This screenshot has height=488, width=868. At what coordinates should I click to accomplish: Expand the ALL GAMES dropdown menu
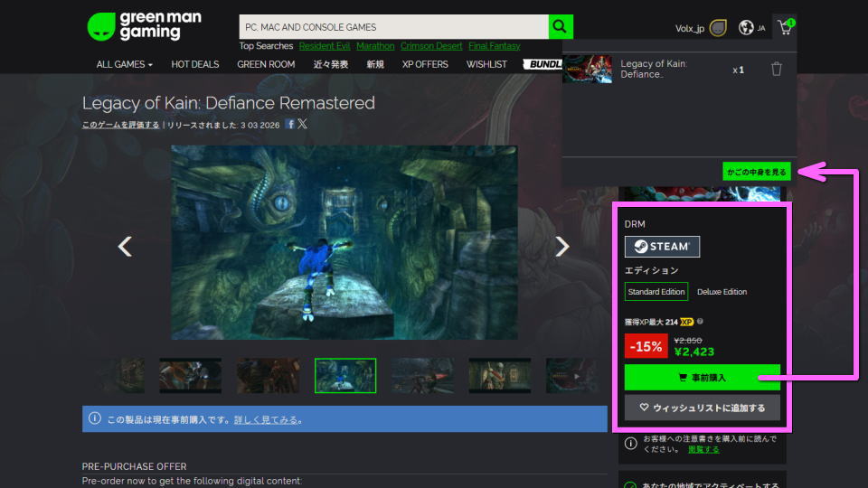click(124, 64)
